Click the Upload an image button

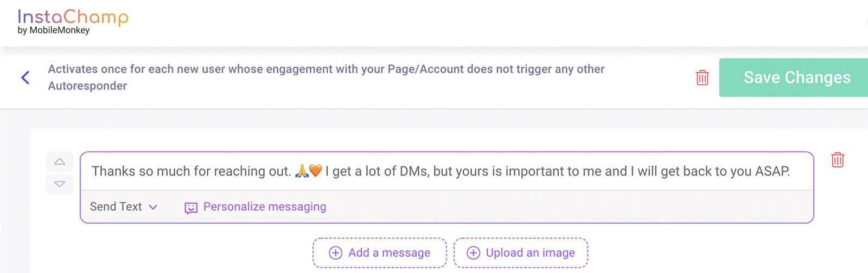coord(521,253)
